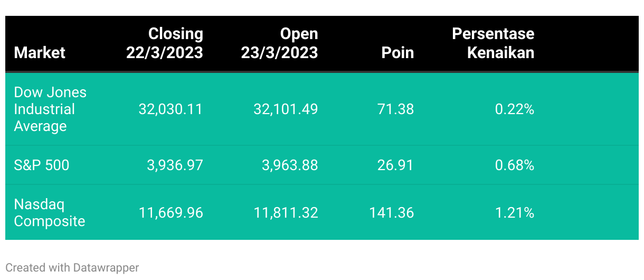The image size is (644, 280).
Task: Click the 71.38 point value
Action: 395,109
